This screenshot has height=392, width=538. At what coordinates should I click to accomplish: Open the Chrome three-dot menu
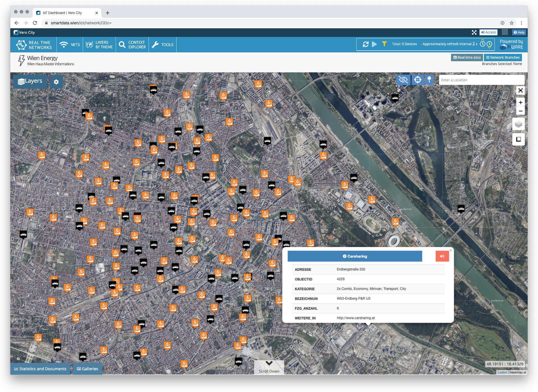(x=521, y=23)
